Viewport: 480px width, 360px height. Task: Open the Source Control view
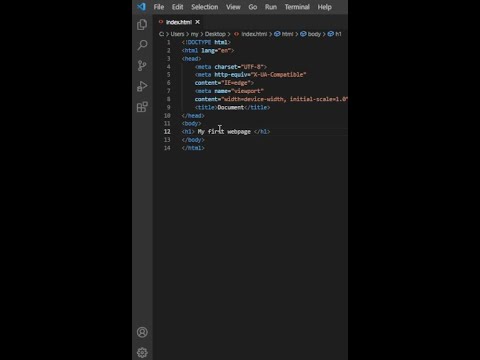pyautogui.click(x=142, y=66)
